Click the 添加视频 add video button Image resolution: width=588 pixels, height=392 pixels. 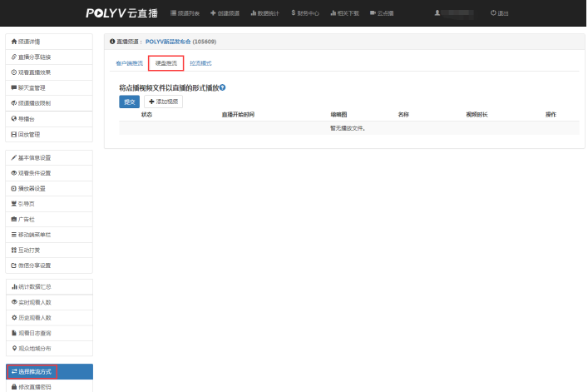[x=163, y=101]
